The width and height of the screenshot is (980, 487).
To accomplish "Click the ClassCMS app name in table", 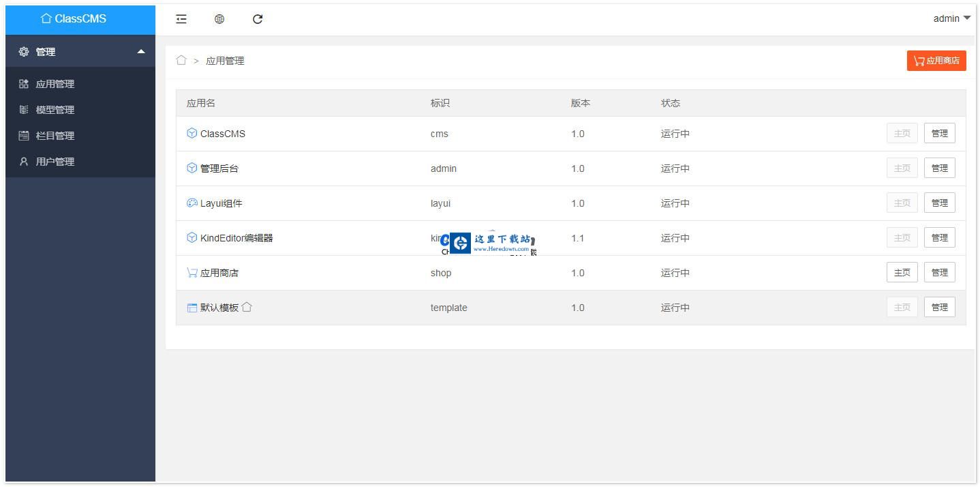I will tap(223, 134).
